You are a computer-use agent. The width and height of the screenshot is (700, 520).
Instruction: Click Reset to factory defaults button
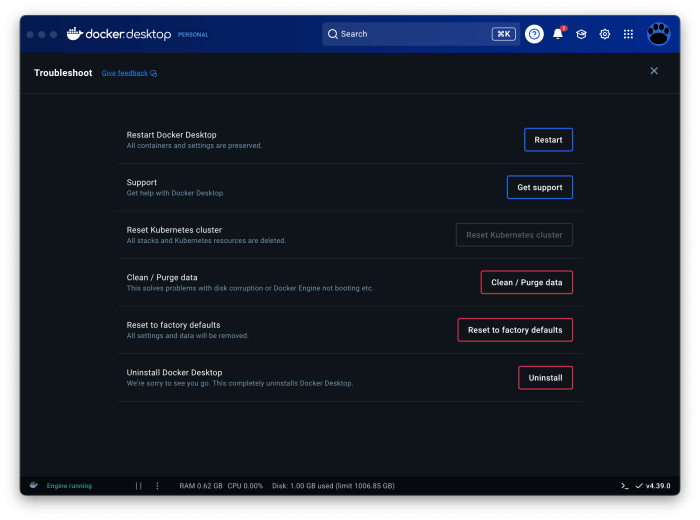point(515,330)
